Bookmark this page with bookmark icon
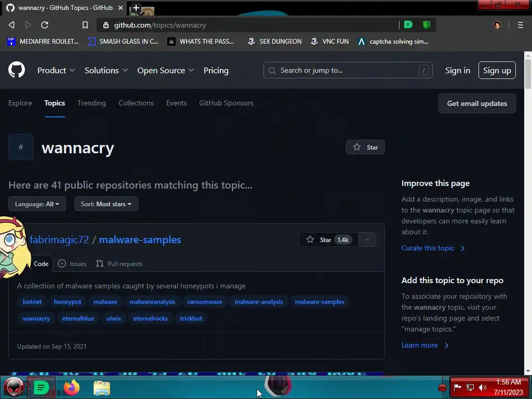532x399 pixels. point(85,25)
